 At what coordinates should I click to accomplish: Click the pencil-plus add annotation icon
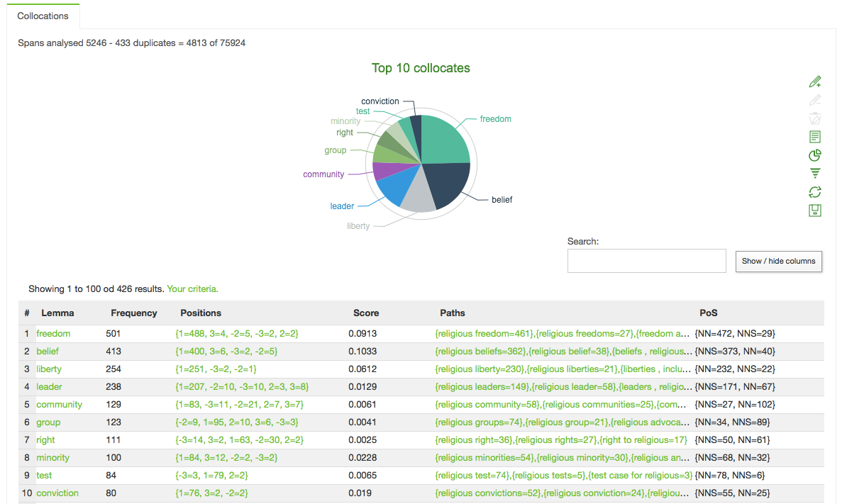815,82
